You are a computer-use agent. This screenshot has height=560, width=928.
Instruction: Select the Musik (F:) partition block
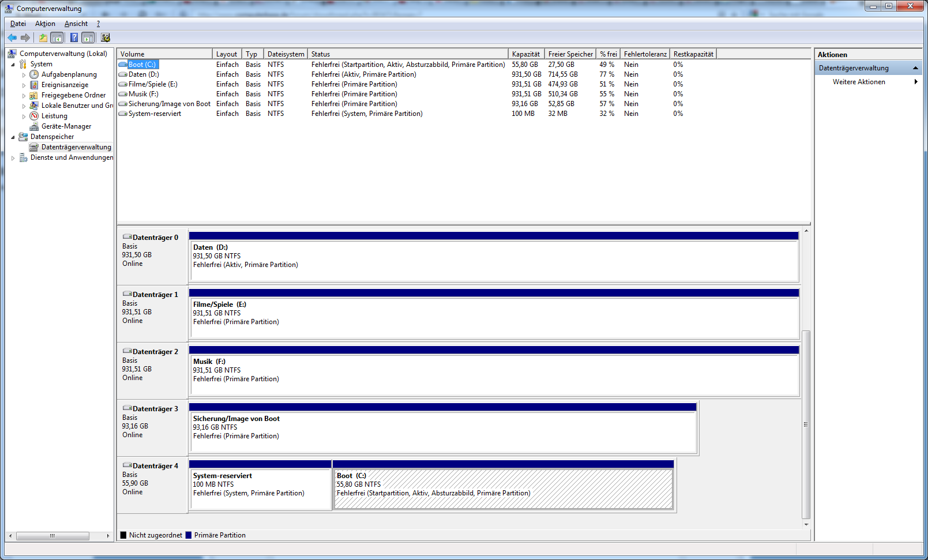click(x=494, y=371)
